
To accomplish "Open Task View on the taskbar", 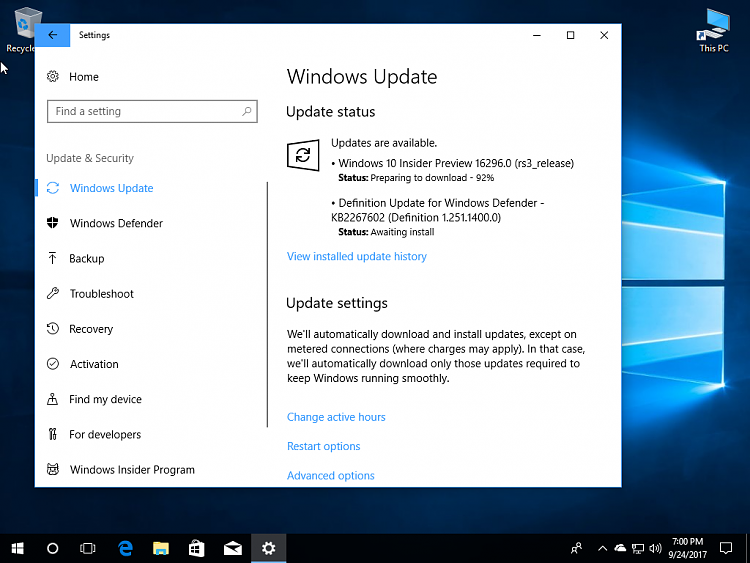I will pyautogui.click(x=88, y=548).
